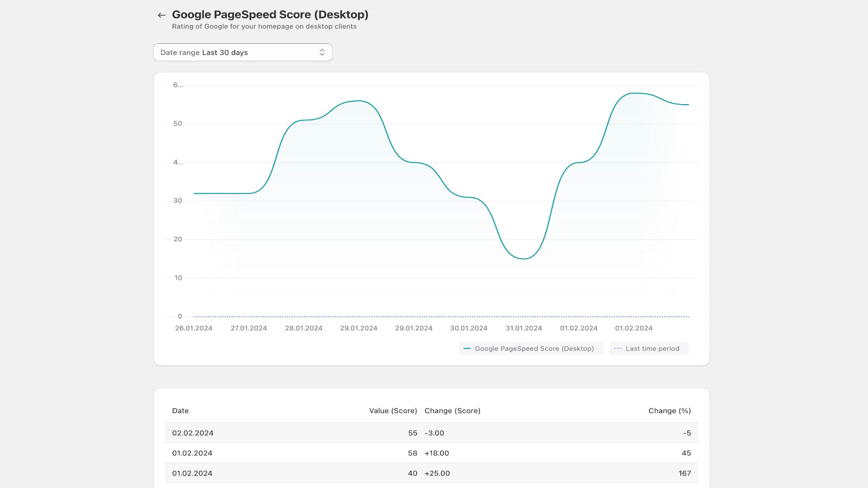Hide the Last time period comparison line
The height and width of the screenshot is (488, 868).
coord(649,348)
